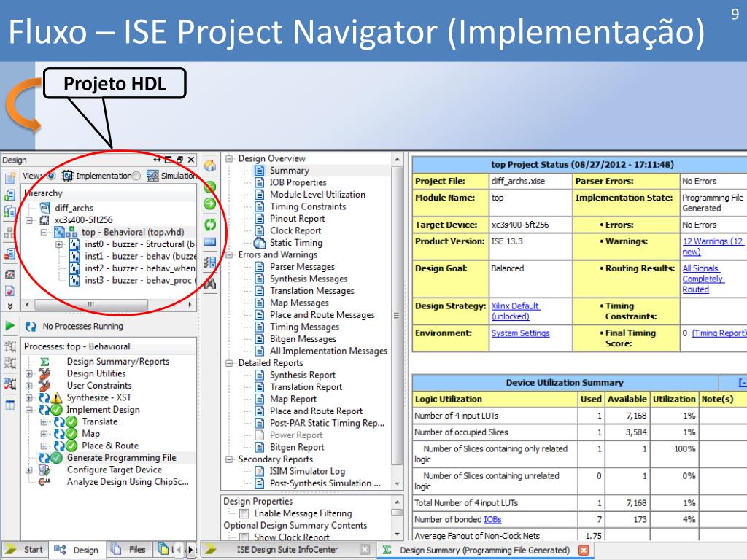Click the checklist document icon in summary toolbar
The width and height of the screenshot is (747, 560).
click(x=210, y=262)
